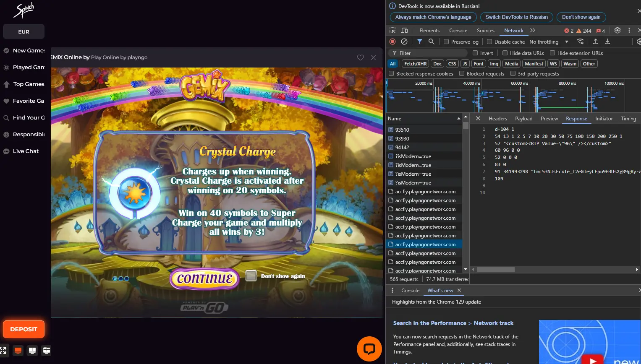Toggle fullscreen expand icon
Viewport: 641px width, 364px height.
click(x=3, y=350)
